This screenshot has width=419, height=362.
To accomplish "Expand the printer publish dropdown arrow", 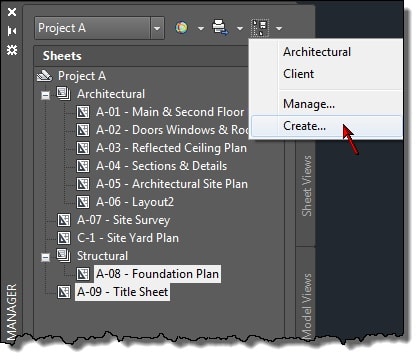I will (240, 29).
